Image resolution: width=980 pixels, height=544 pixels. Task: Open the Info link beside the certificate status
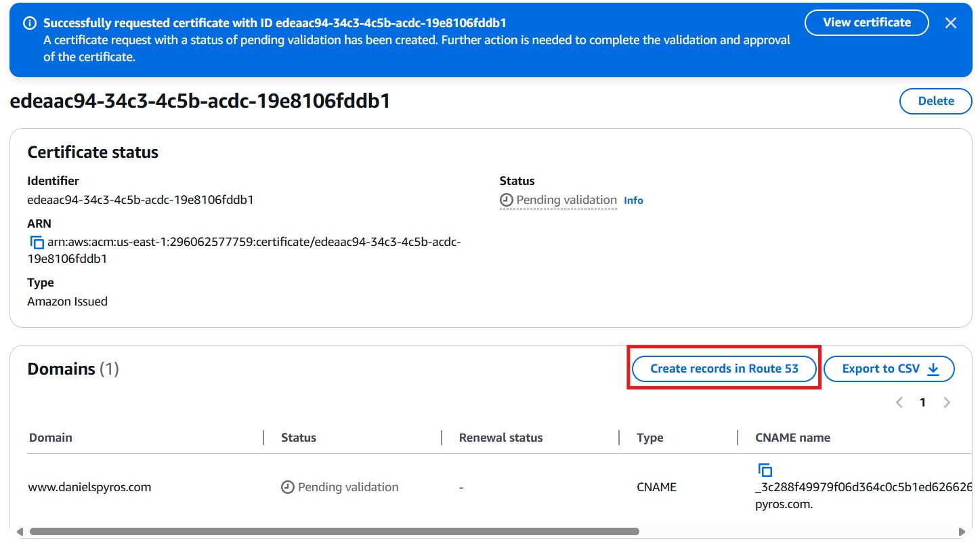tap(633, 201)
